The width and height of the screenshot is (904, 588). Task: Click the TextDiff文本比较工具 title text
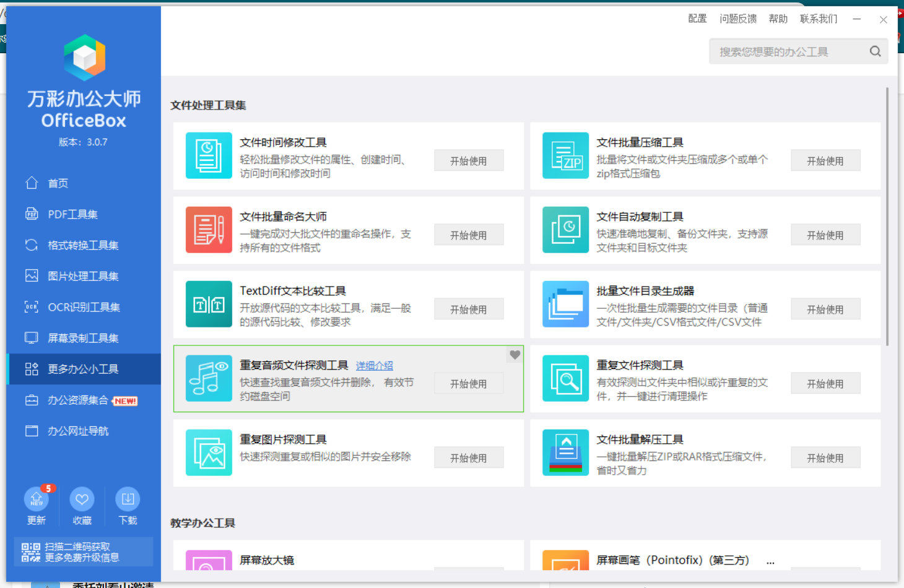coord(293,291)
